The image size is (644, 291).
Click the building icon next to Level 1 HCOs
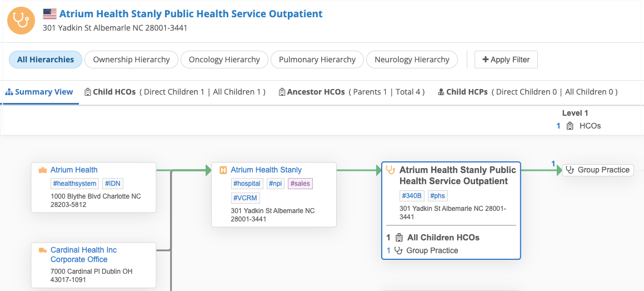570,126
